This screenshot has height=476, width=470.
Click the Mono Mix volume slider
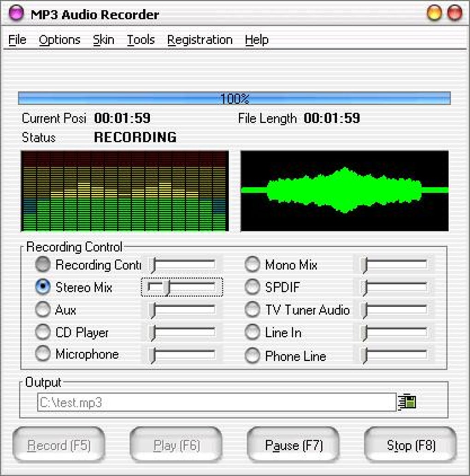pyautogui.click(x=394, y=264)
